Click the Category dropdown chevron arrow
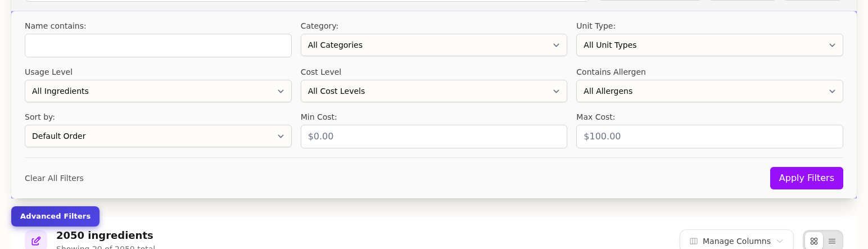The width and height of the screenshot is (868, 249). click(x=556, y=45)
